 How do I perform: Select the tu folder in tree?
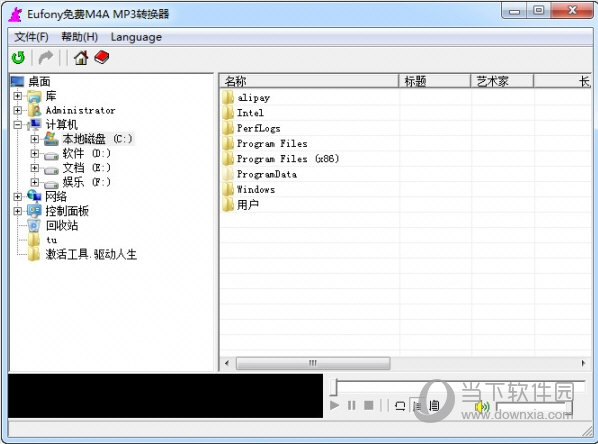(x=51, y=240)
